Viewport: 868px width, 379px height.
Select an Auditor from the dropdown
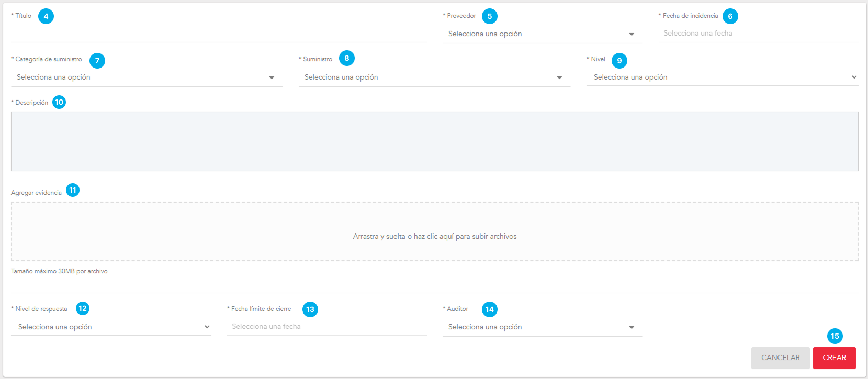click(542, 327)
